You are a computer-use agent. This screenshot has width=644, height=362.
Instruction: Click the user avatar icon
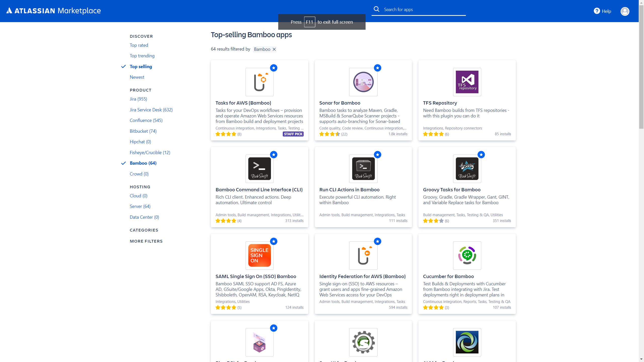(625, 11)
